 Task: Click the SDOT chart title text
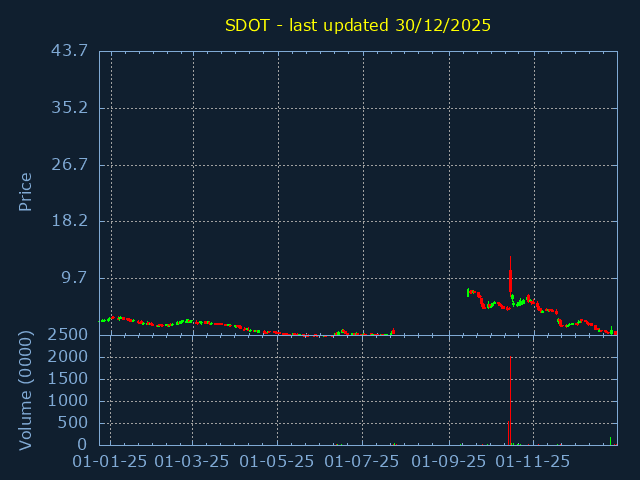(x=357, y=25)
